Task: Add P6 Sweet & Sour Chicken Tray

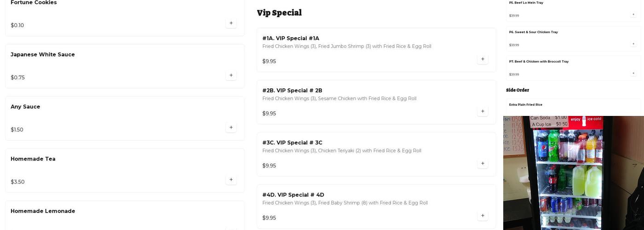Action: 633,44
